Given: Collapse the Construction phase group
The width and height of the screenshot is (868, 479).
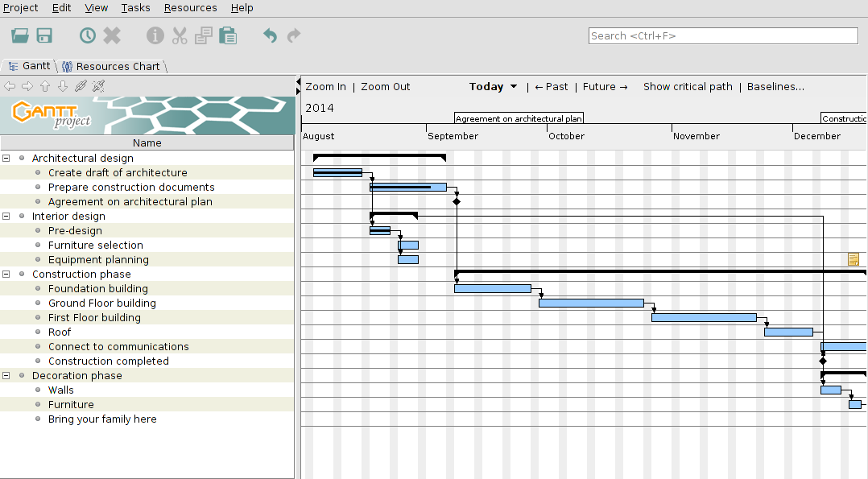Looking at the screenshot, I should [x=6, y=274].
